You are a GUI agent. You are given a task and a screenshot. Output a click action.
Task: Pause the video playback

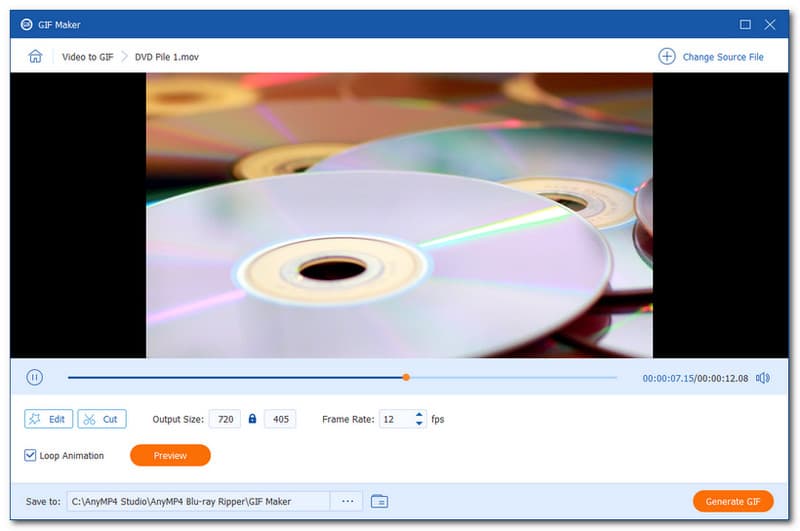(x=34, y=378)
